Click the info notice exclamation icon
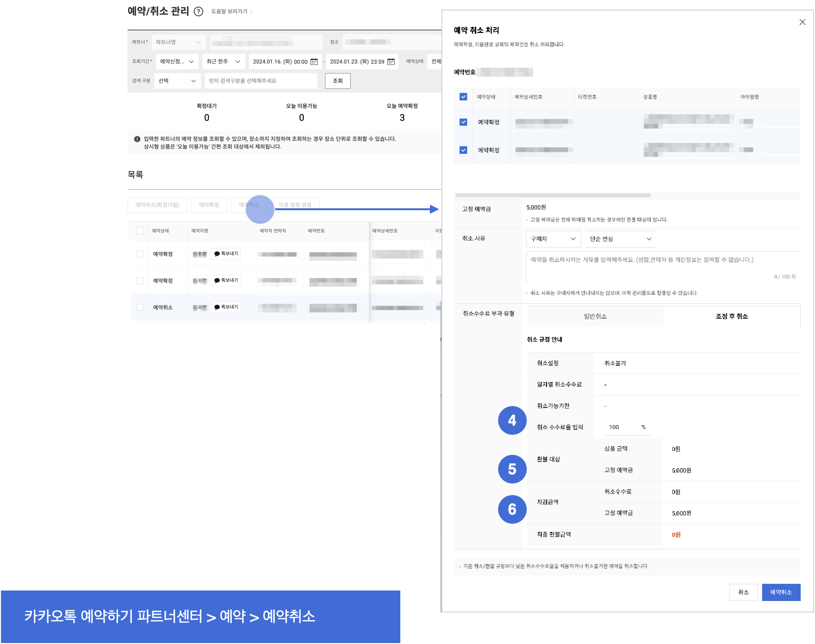 pyautogui.click(x=137, y=139)
